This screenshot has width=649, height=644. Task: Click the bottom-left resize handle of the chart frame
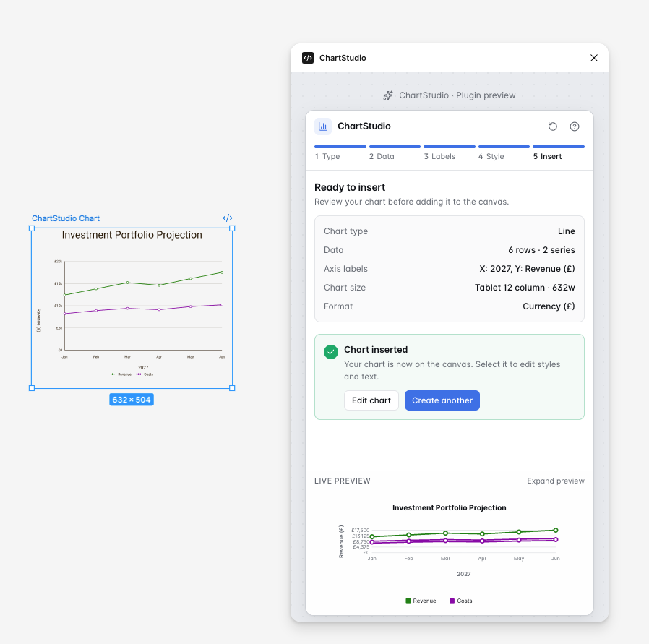32,388
